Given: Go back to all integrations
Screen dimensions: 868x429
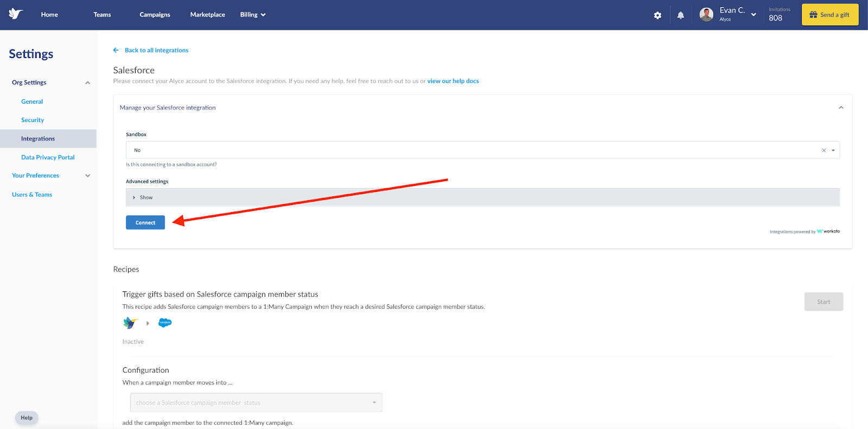Looking at the screenshot, I should click(156, 50).
